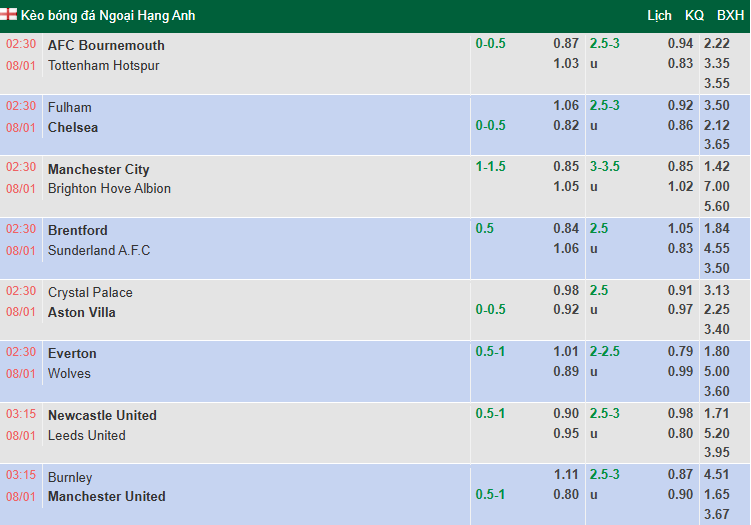
Task: Select the Manchester United team name
Action: coord(107,496)
